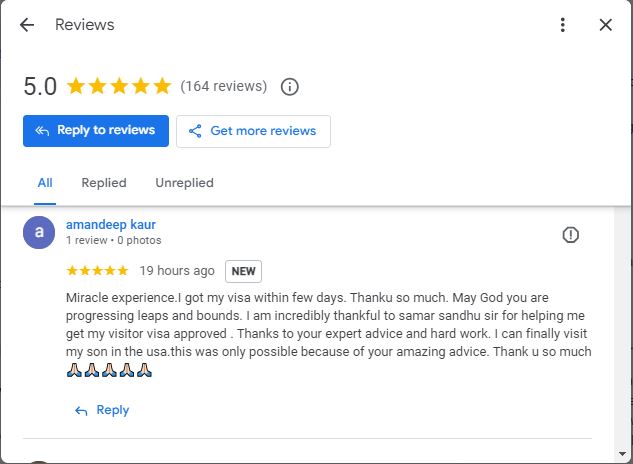Screen dimensions: 633x464
Task: Reply to amandeep kaur's review
Action: pos(102,410)
